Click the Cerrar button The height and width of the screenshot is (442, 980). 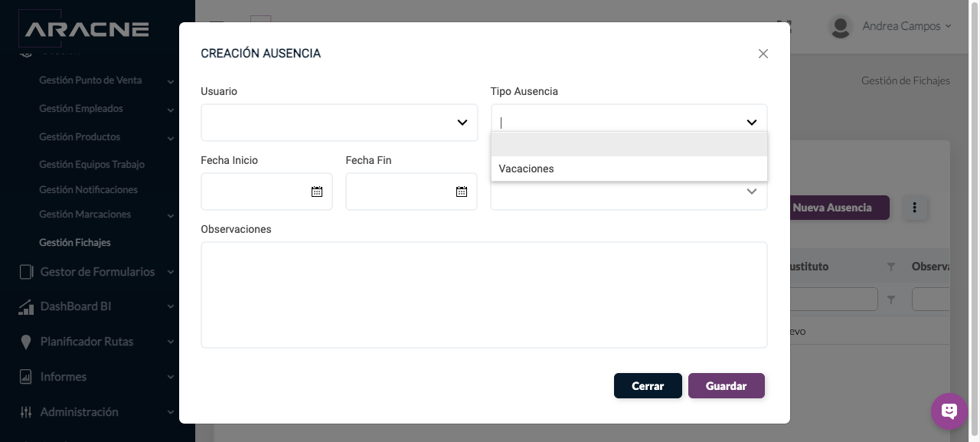648,386
